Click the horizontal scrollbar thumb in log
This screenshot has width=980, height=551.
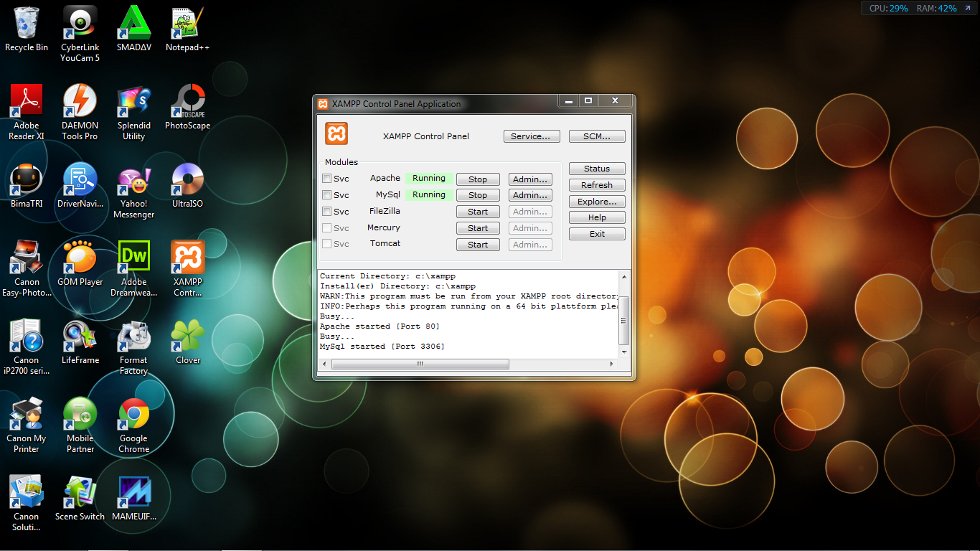420,364
